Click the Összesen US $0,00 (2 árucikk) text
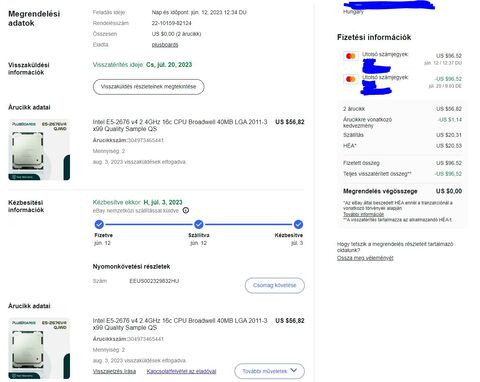The height and width of the screenshot is (382, 480). pos(176,34)
